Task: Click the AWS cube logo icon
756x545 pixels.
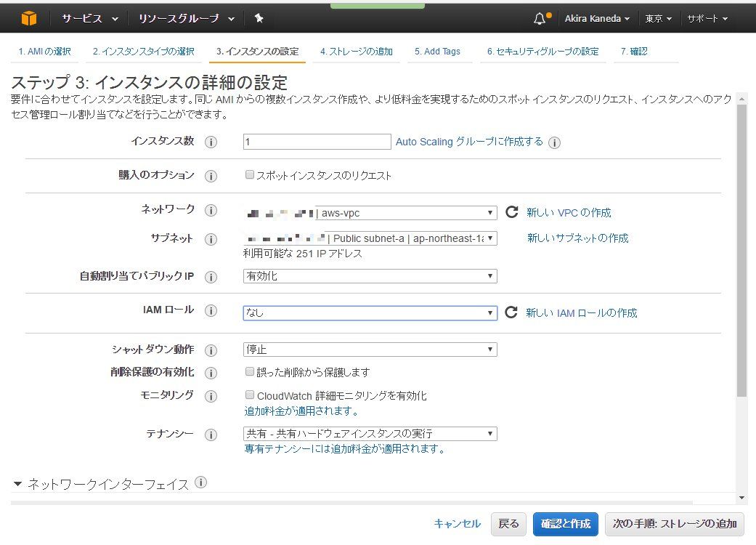Action: click(x=28, y=18)
